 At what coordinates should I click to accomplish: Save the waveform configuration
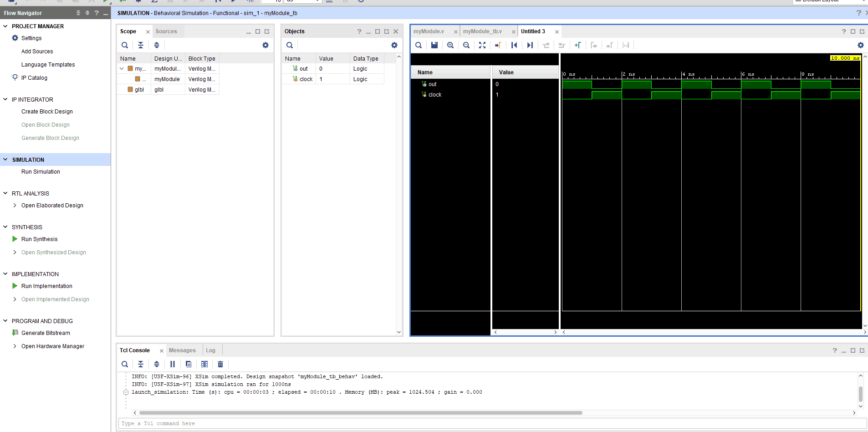(x=434, y=45)
